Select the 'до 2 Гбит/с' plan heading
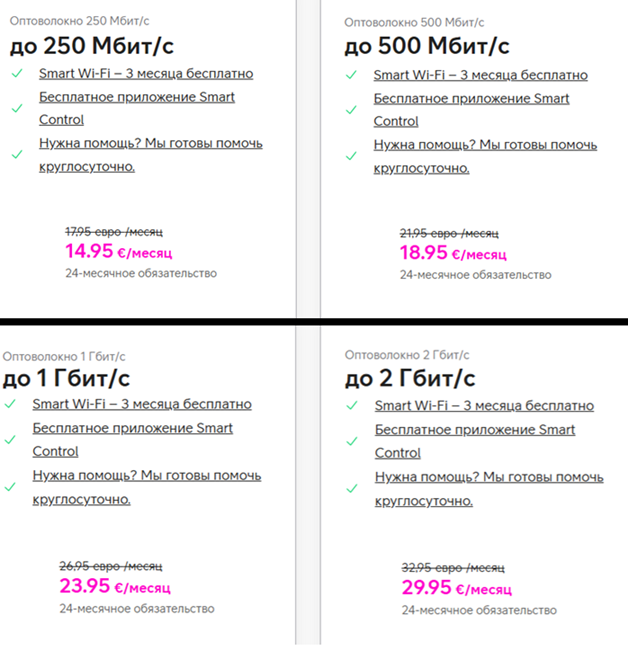Viewport: 628px width, 668px height. (x=410, y=378)
